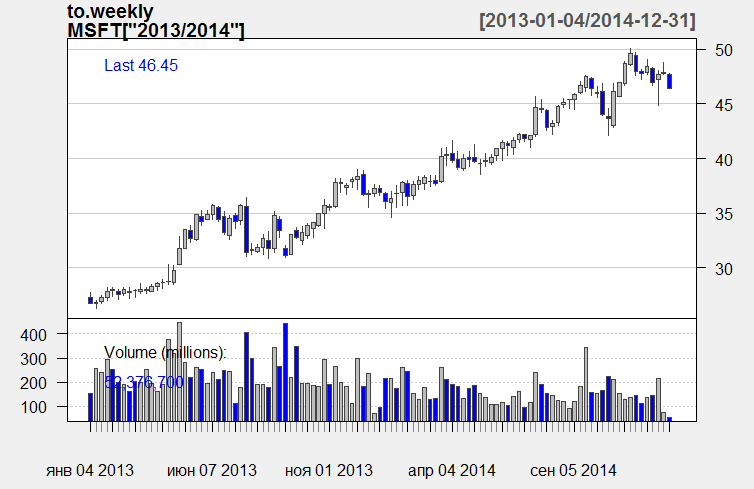Click volume axis label 400

click(34, 335)
